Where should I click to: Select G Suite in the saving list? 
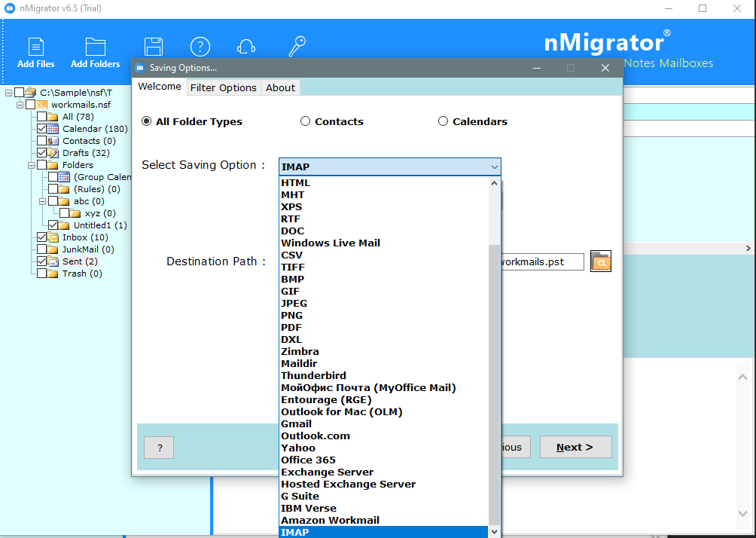pos(384,497)
